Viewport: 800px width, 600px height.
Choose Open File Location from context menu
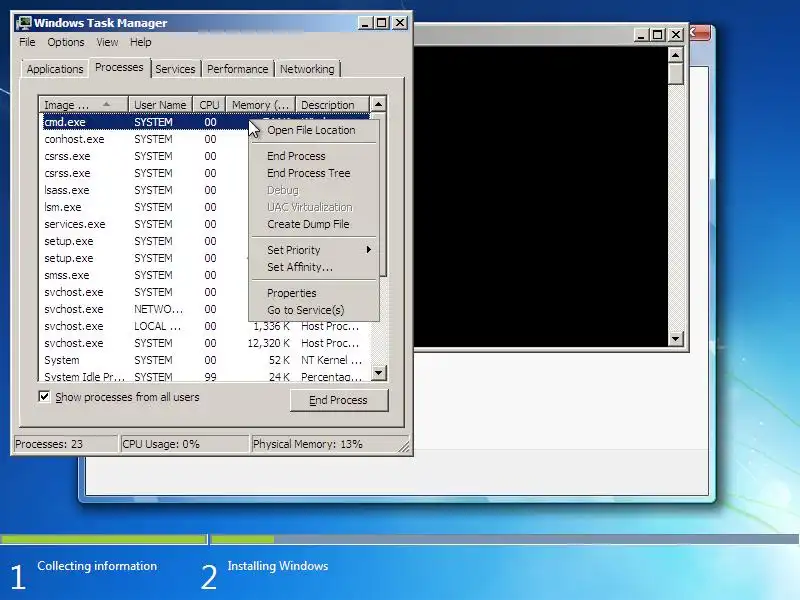pos(311,130)
